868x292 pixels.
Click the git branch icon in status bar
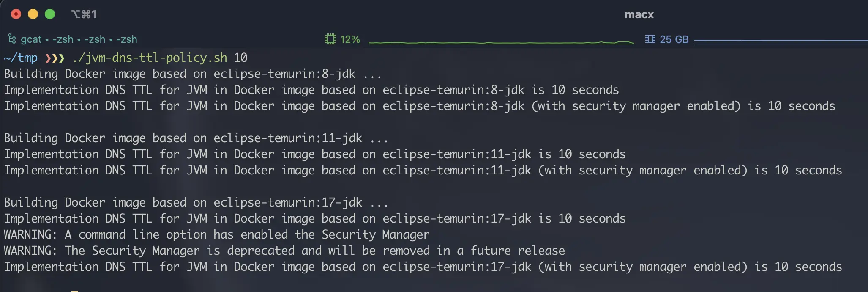[12, 39]
